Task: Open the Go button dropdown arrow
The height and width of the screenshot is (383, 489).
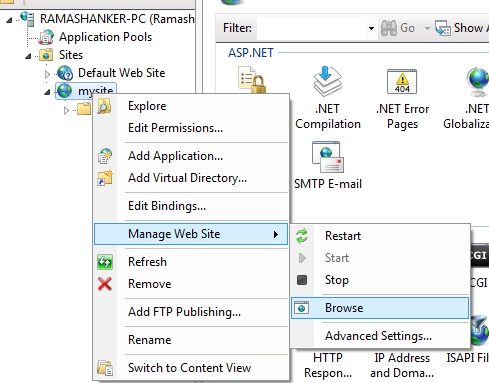Action: (x=427, y=28)
